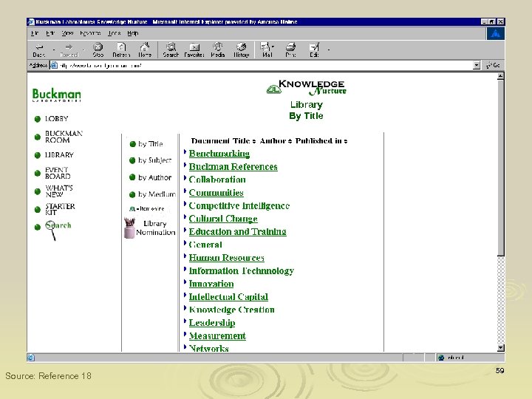Open the File menu
Screen dimensions: 532x399
[x=34, y=33]
